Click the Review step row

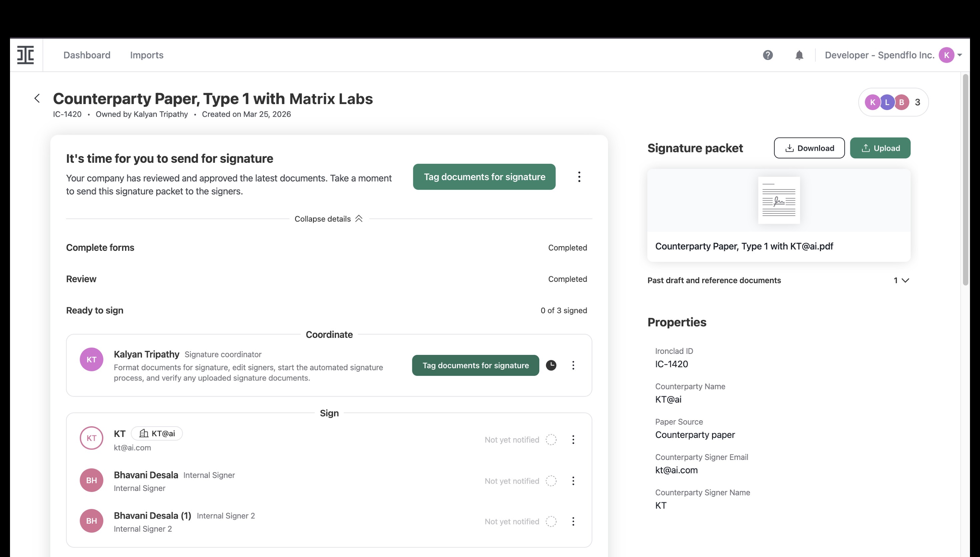pyautogui.click(x=329, y=279)
